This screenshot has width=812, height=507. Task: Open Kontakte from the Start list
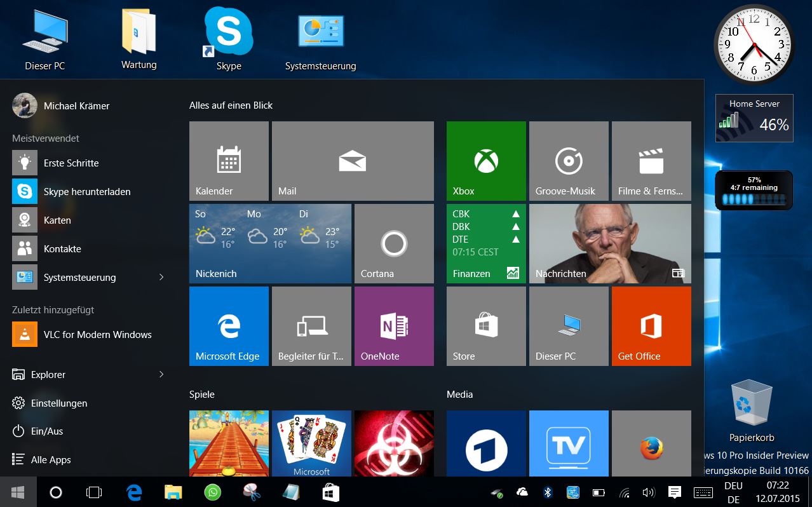89,248
